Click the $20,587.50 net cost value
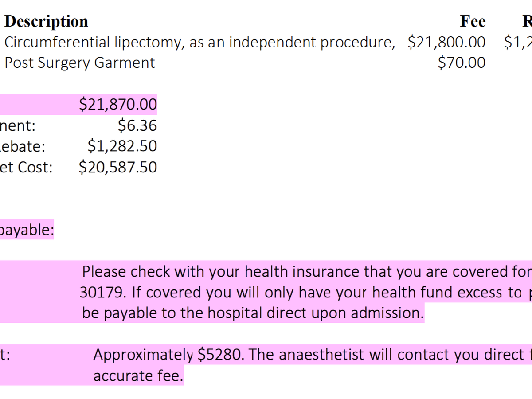This screenshot has height=399, width=532. (x=118, y=167)
